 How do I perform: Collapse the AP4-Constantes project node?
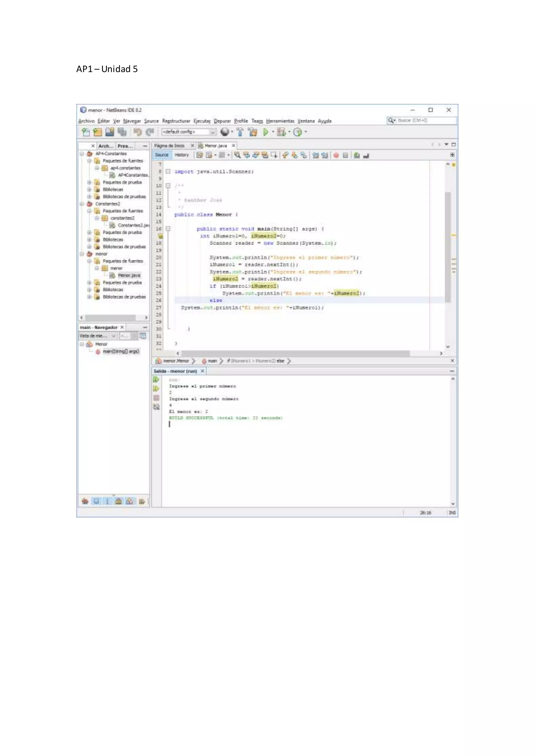(82, 154)
